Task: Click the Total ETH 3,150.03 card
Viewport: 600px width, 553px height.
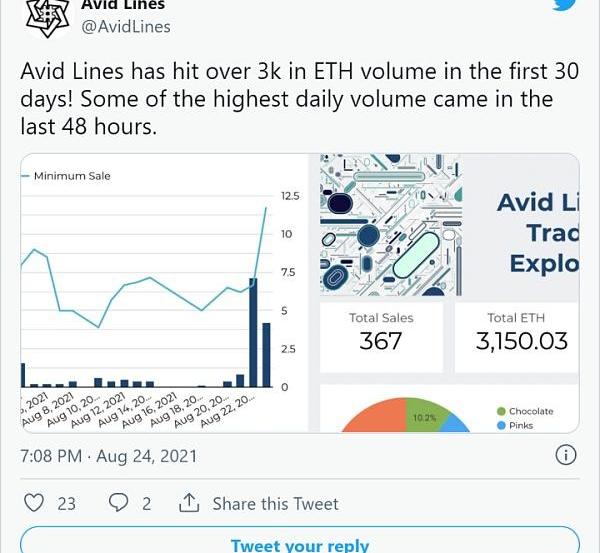Action: 517,337
